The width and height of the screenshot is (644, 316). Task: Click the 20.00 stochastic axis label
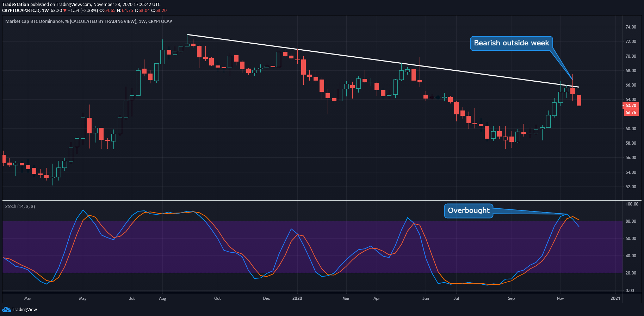pyautogui.click(x=631, y=273)
